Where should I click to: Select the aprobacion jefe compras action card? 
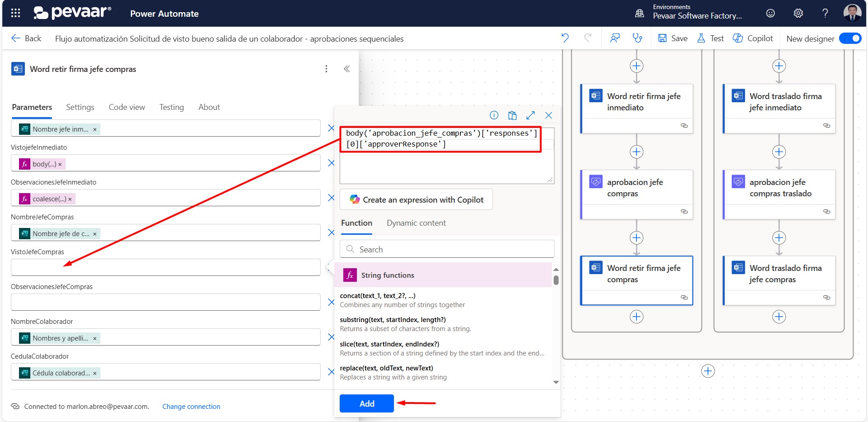coord(637,194)
